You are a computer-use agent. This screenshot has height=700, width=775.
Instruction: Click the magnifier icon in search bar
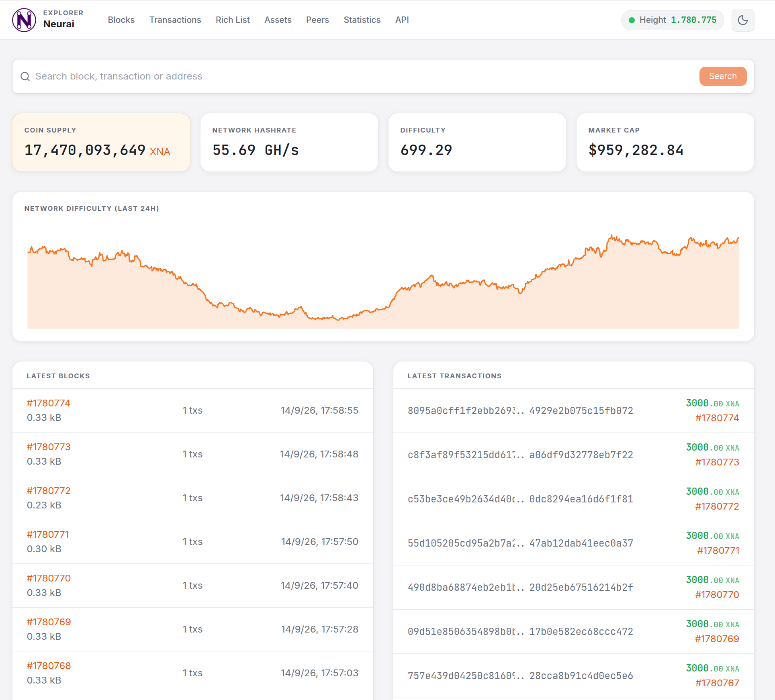[25, 76]
